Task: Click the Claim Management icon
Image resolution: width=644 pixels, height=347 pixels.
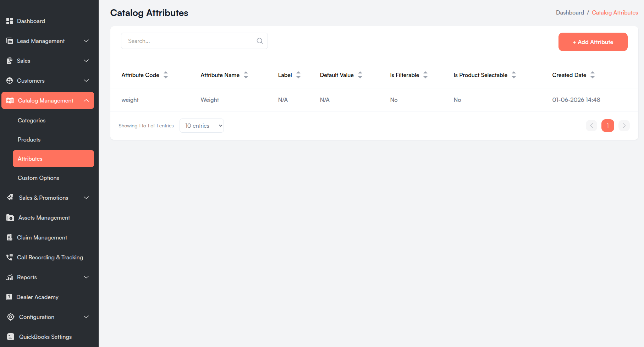Action: [10, 237]
